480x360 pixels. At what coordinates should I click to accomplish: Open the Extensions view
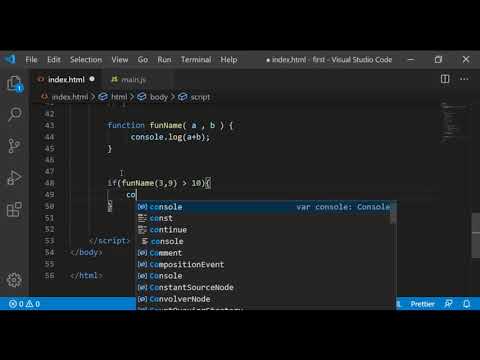[x=15, y=209]
